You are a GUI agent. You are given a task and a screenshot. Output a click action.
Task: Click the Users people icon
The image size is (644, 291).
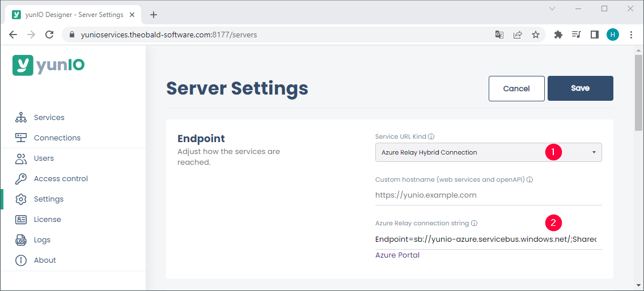tap(21, 159)
